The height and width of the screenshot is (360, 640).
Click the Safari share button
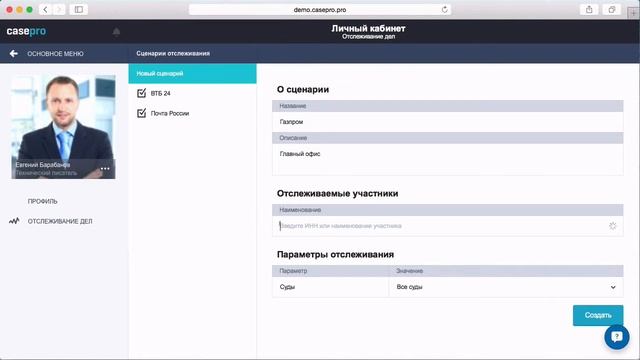pos(589,9)
